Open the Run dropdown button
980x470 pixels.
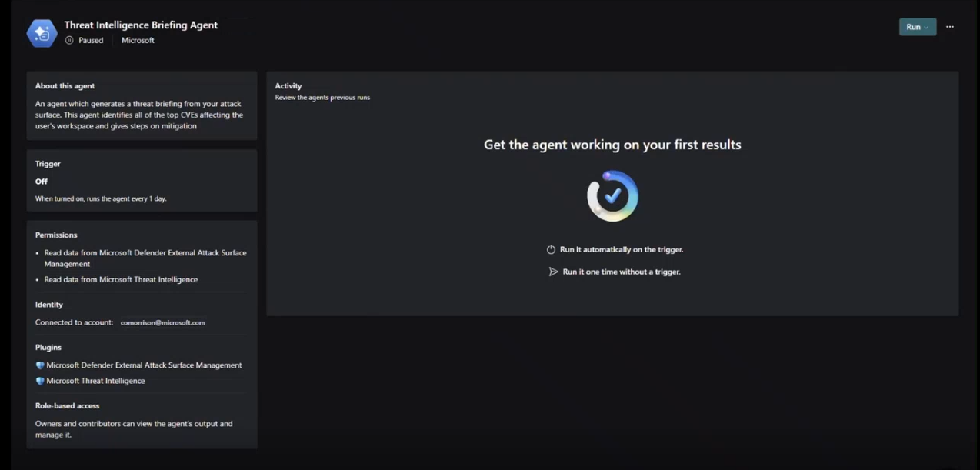(x=918, y=27)
